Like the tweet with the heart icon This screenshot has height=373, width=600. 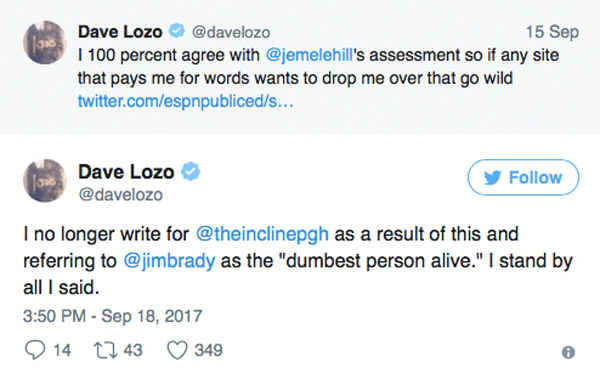coord(177,350)
